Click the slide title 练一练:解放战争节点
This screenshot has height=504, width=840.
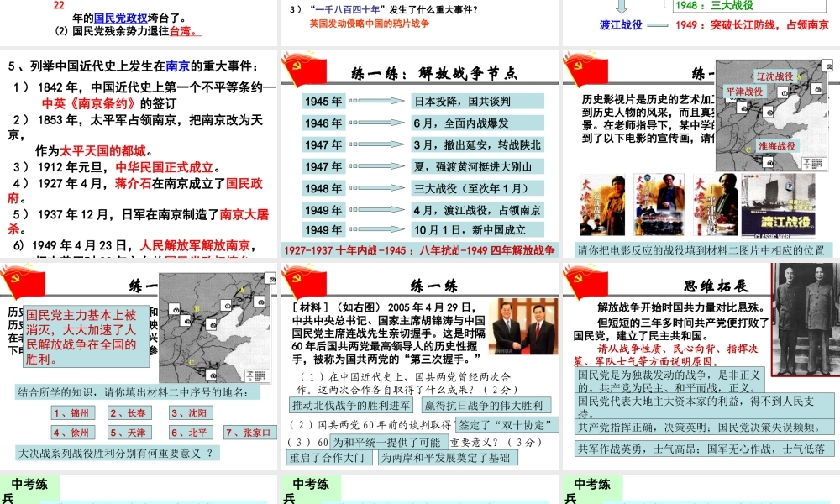[x=434, y=73]
